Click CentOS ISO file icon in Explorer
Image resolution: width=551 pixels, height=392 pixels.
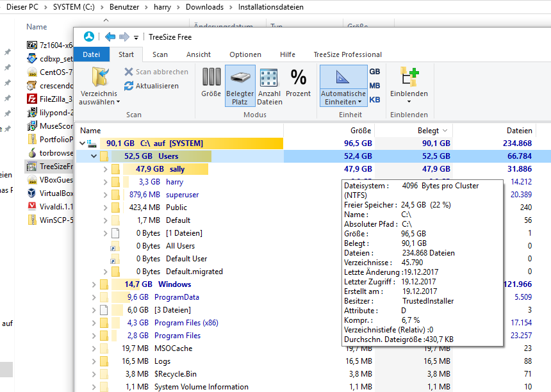(x=32, y=72)
